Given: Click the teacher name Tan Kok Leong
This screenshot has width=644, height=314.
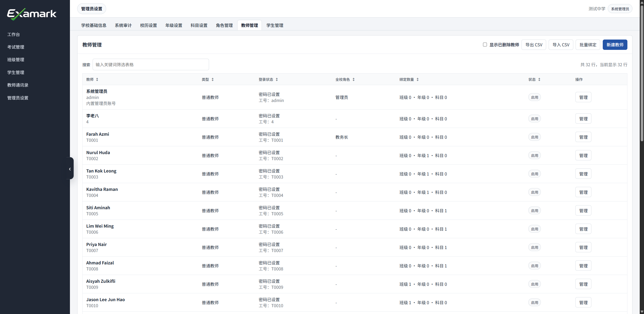Looking at the screenshot, I should (x=101, y=171).
